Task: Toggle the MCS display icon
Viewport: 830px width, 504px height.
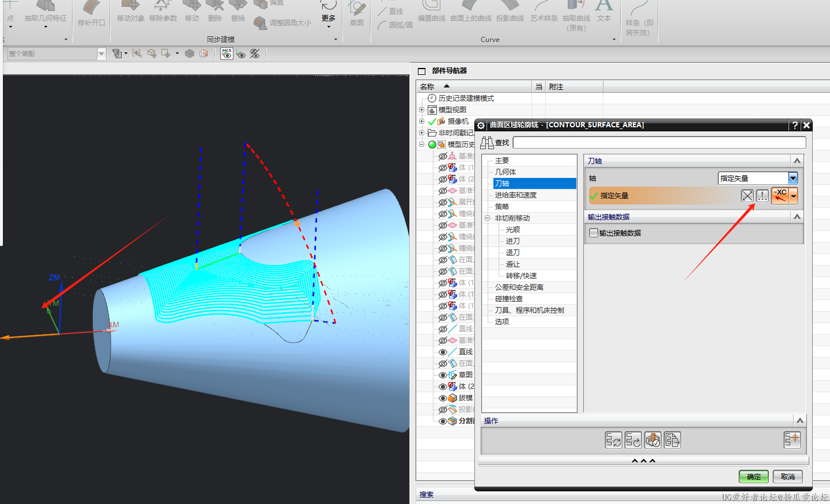Action: pos(227,54)
